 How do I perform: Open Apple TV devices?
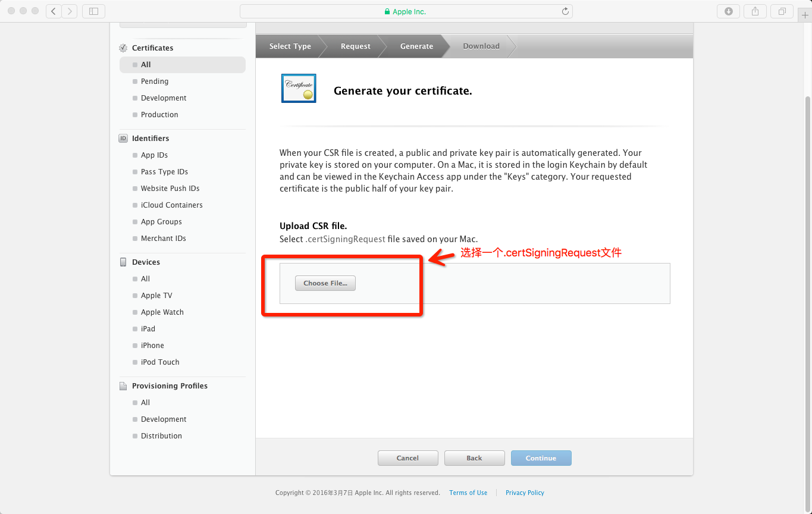coord(156,296)
